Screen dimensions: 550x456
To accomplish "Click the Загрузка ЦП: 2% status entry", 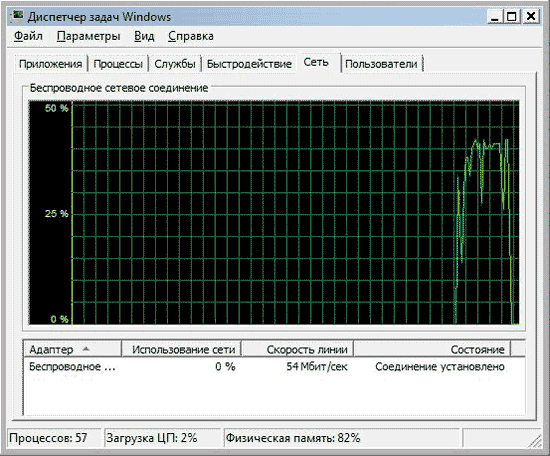I will 162,438.
